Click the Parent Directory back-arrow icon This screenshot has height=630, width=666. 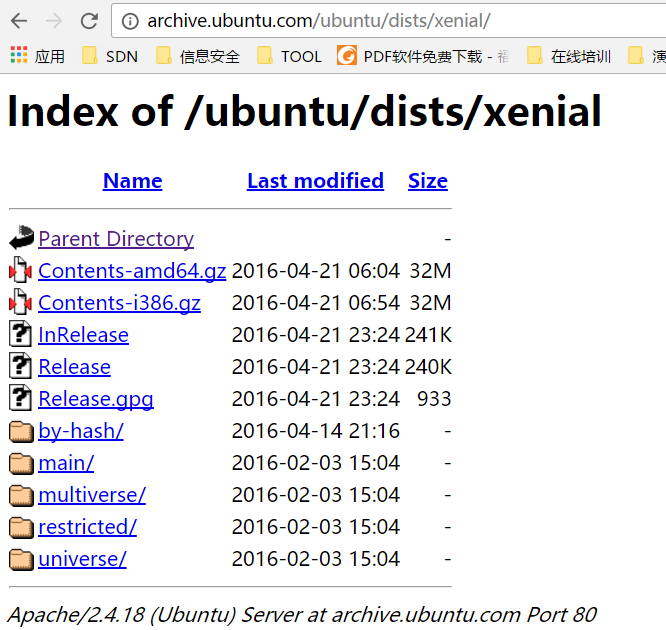21,237
